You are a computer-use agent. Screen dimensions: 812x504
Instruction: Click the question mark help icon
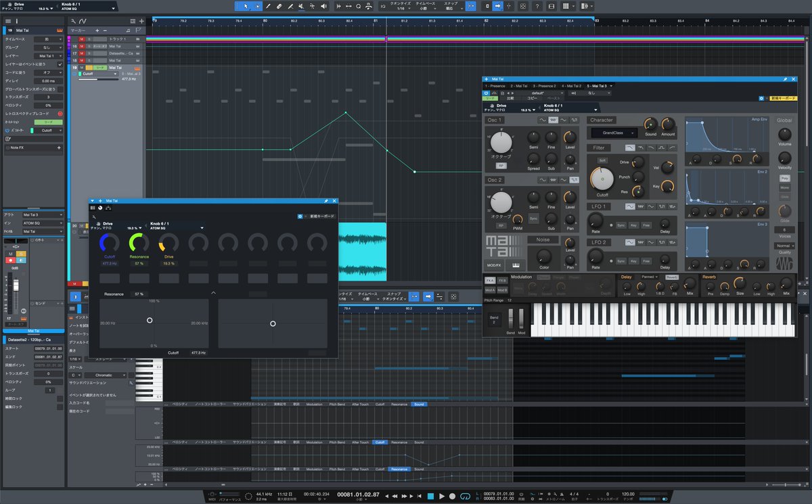tap(537, 6)
